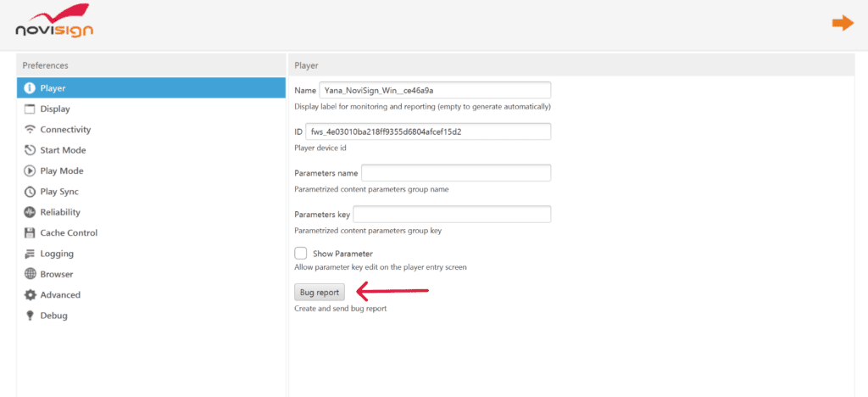Enable the Show Parameter checkbox

pyautogui.click(x=300, y=253)
